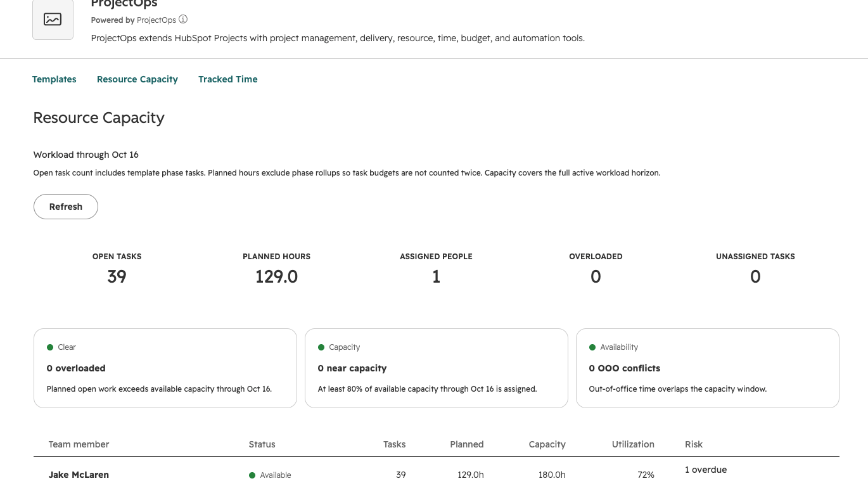The image size is (868, 488).
Task: Click the 129.0h planned value
Action: coord(471,475)
